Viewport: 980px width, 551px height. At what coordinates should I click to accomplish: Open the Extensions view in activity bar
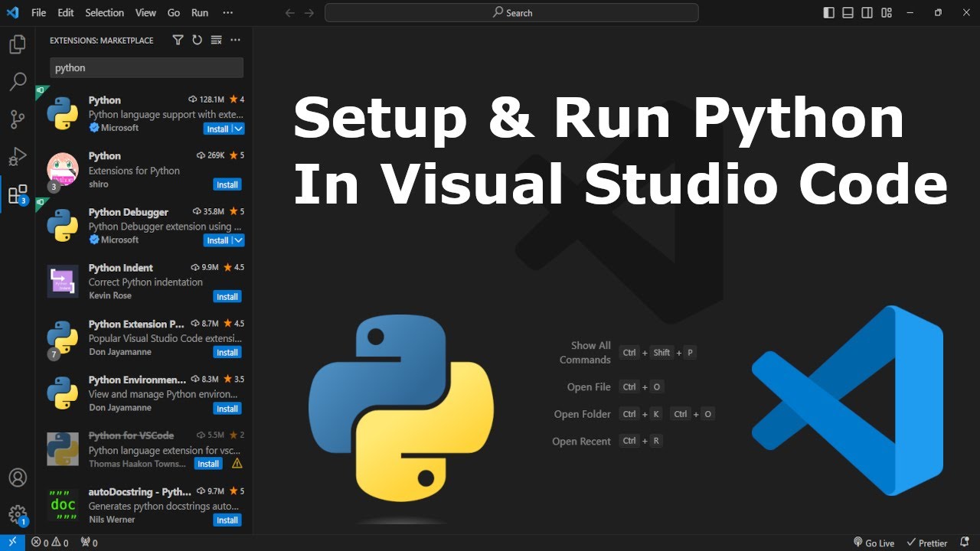17,194
